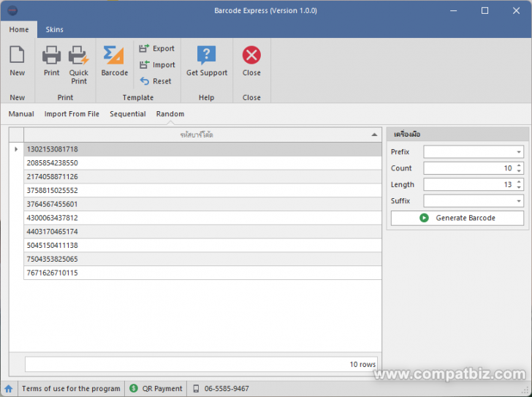
Task: Click the New document icon
Action: coord(17,55)
